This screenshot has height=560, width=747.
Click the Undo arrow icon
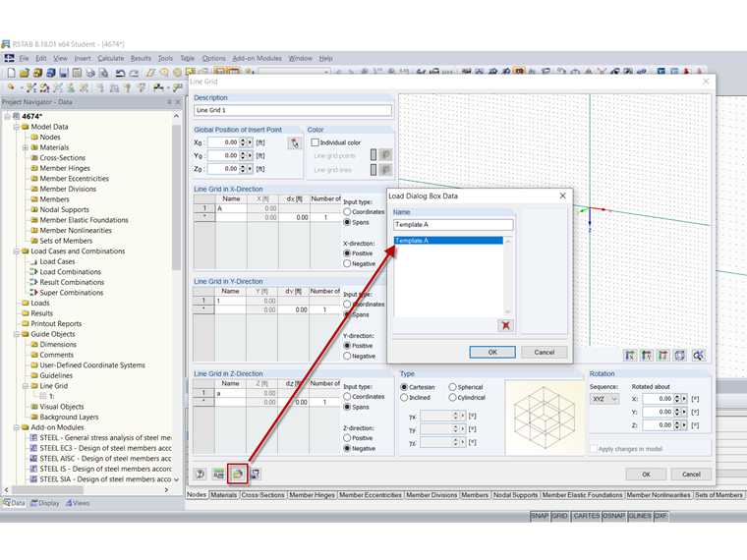click(x=120, y=73)
